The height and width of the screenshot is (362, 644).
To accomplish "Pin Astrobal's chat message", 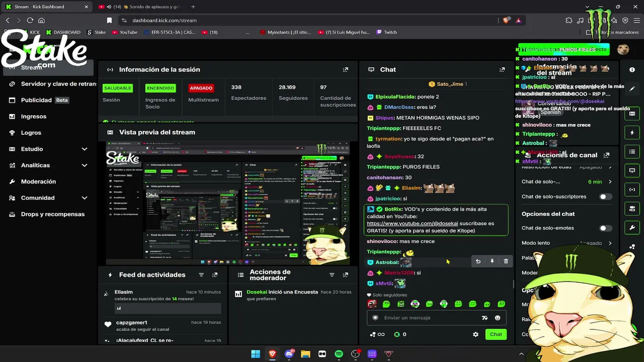I will (x=492, y=261).
